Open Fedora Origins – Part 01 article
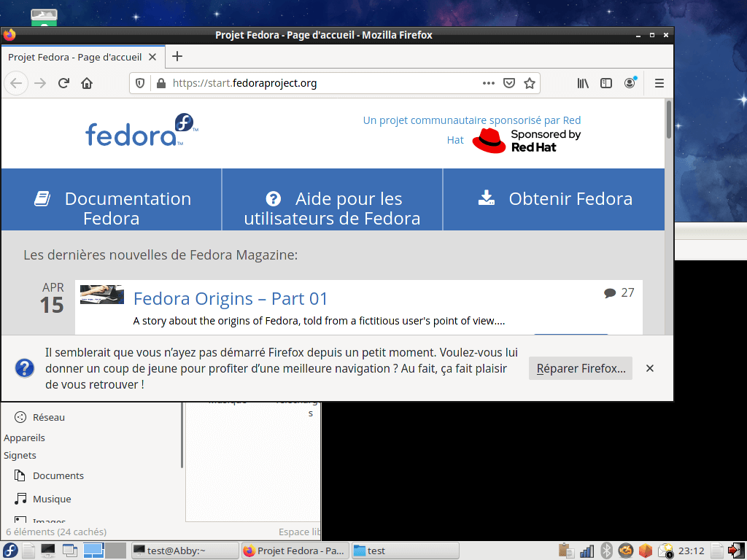 click(x=231, y=298)
